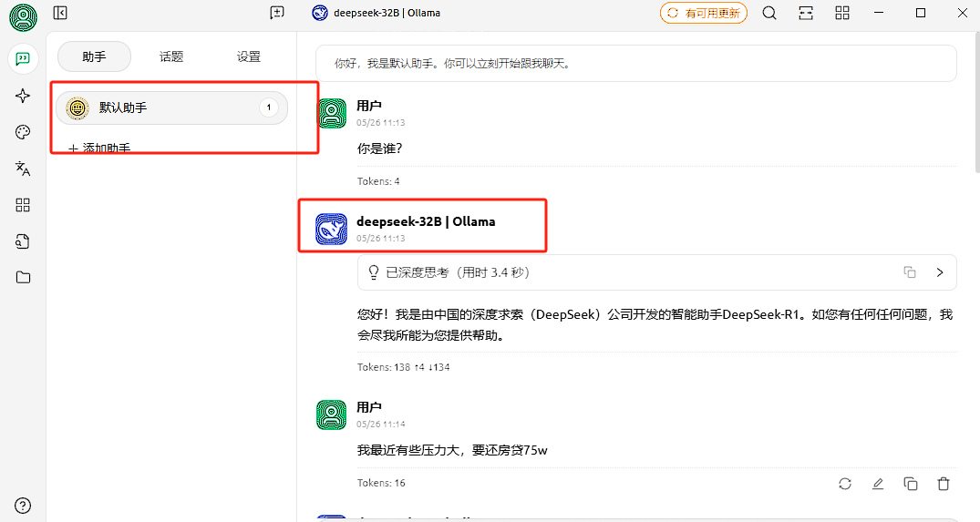Open the painting palette icon in sidebar
980x522 pixels.
pyautogui.click(x=23, y=132)
